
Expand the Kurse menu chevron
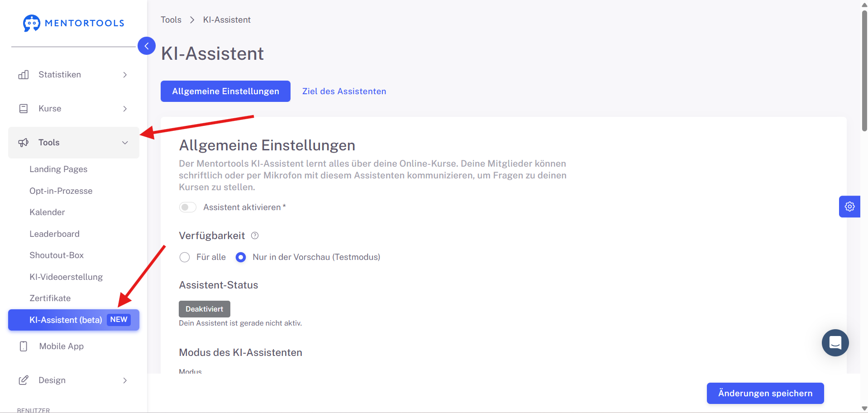[125, 109]
